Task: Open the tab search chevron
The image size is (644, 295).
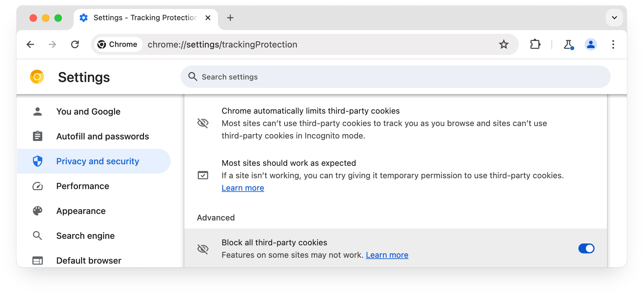Action: [614, 18]
